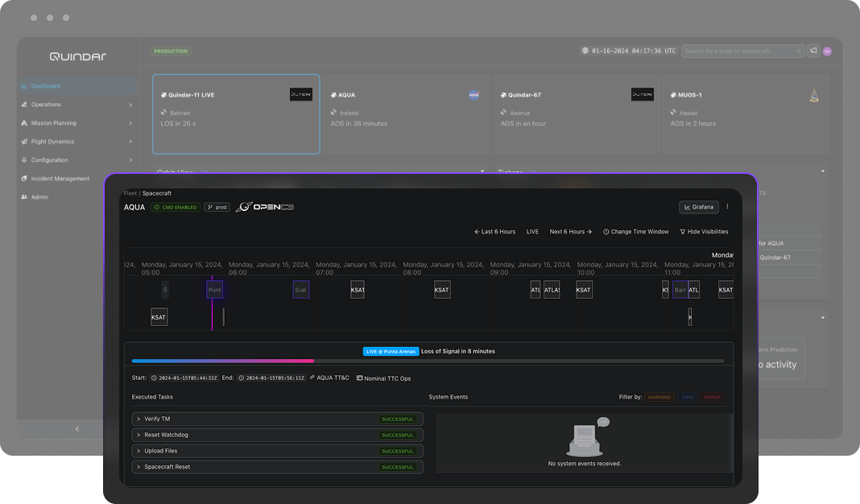
Task: Click the OpenC3 logo
Action: (265, 207)
